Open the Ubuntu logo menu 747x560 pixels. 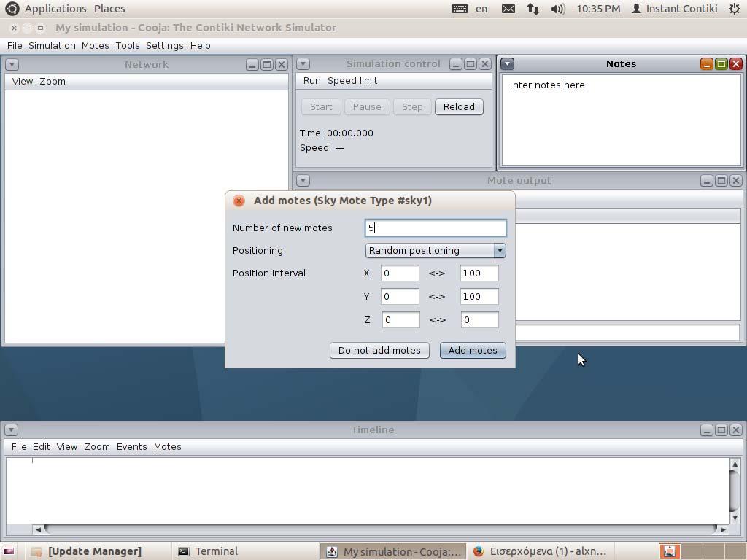click(x=12, y=9)
